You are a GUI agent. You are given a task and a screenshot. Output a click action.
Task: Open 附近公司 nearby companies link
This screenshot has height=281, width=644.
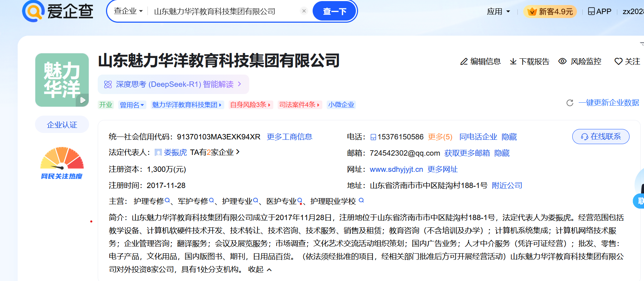(507, 186)
